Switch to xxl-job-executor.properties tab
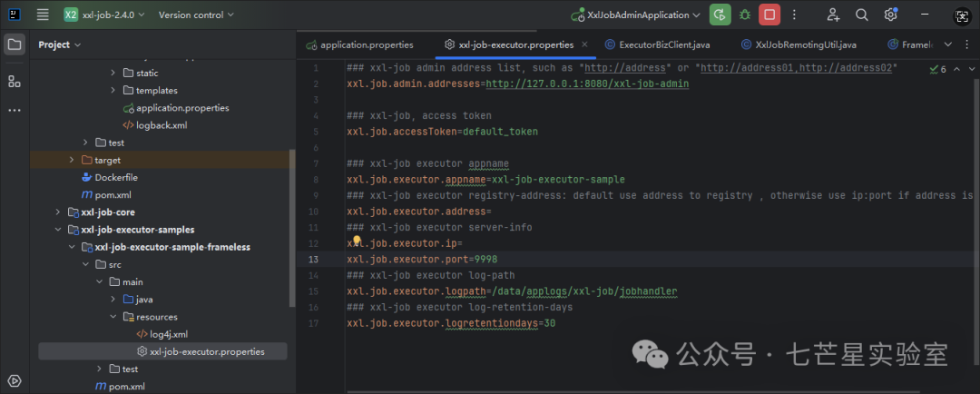 pyautogui.click(x=515, y=44)
